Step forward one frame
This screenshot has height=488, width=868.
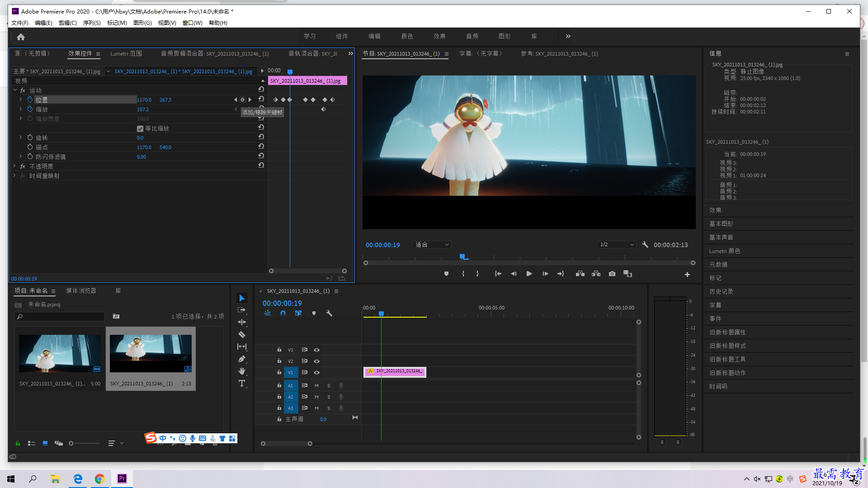545,274
